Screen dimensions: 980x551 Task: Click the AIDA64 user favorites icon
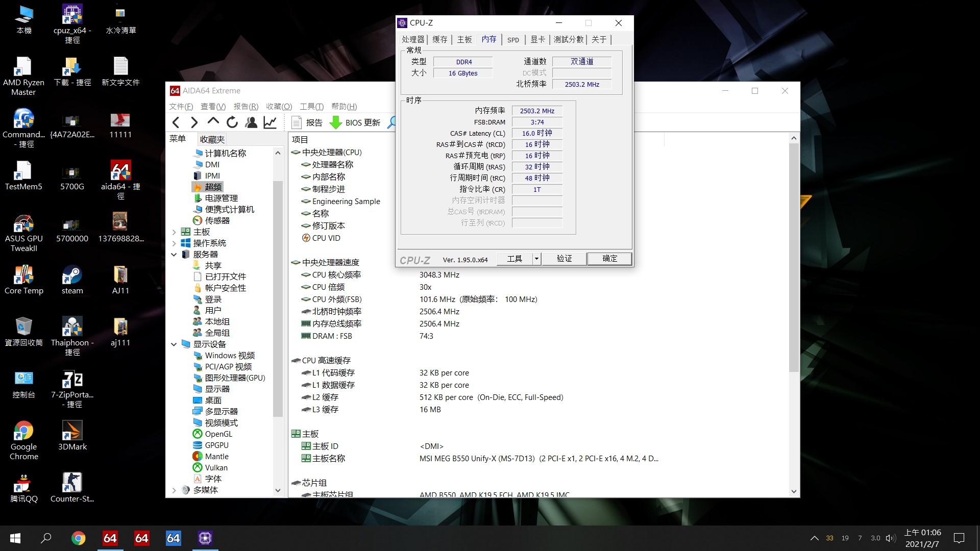pos(251,122)
